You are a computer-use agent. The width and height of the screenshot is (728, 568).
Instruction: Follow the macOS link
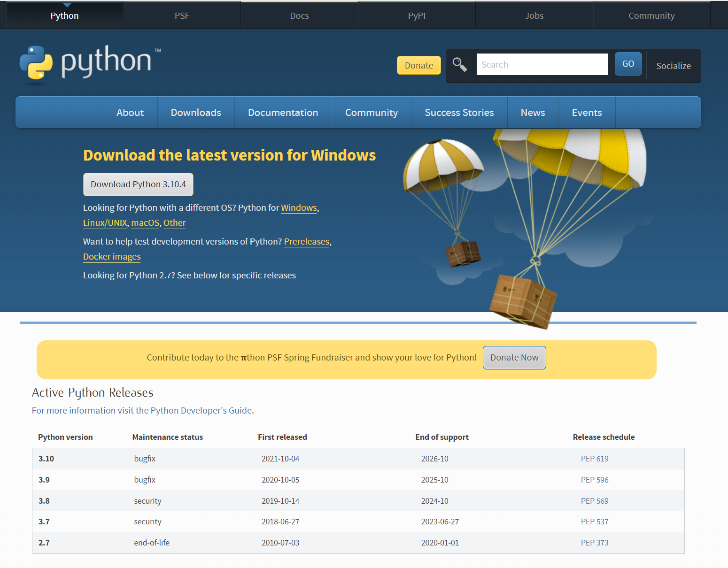145,223
